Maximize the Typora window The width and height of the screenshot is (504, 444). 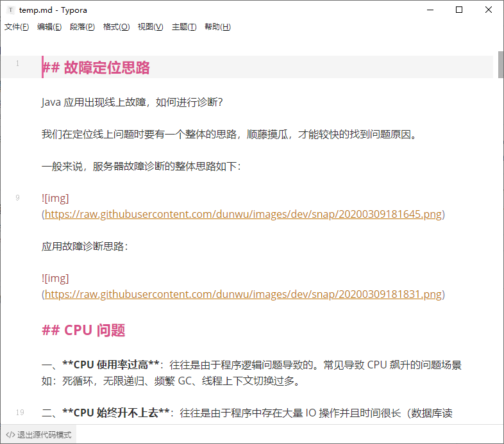(459, 10)
